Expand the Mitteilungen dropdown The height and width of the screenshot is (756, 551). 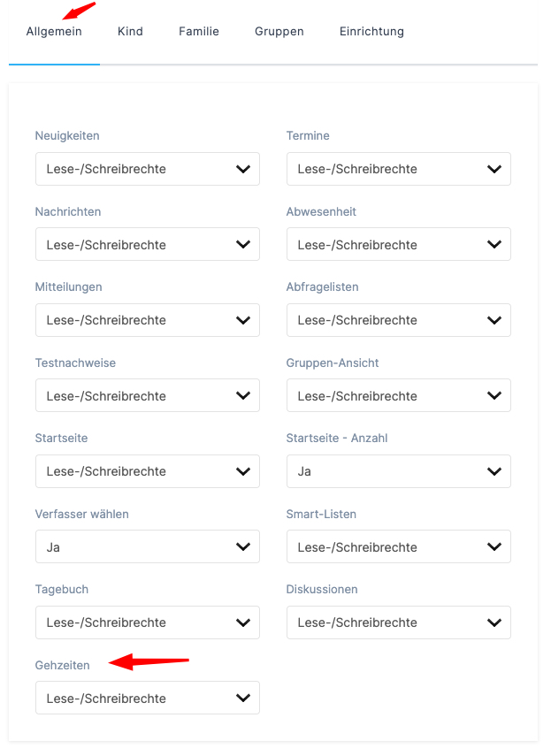click(148, 320)
